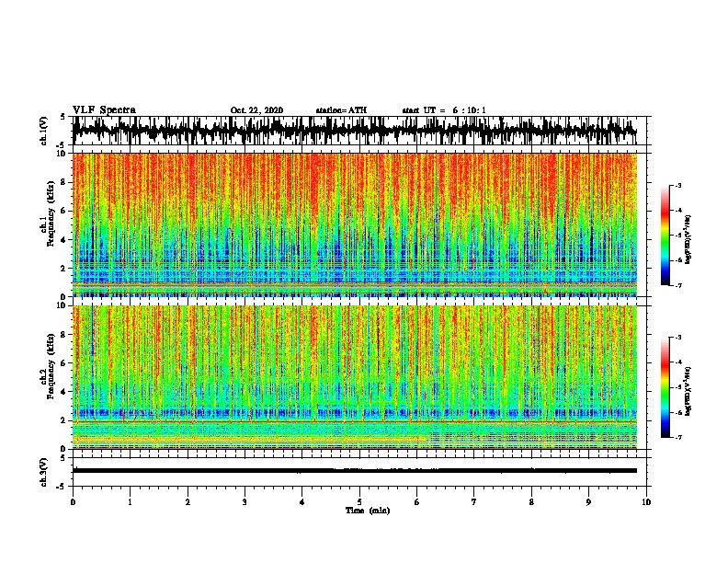Click the ch.2 spectrogram color scale bar

[665, 387]
